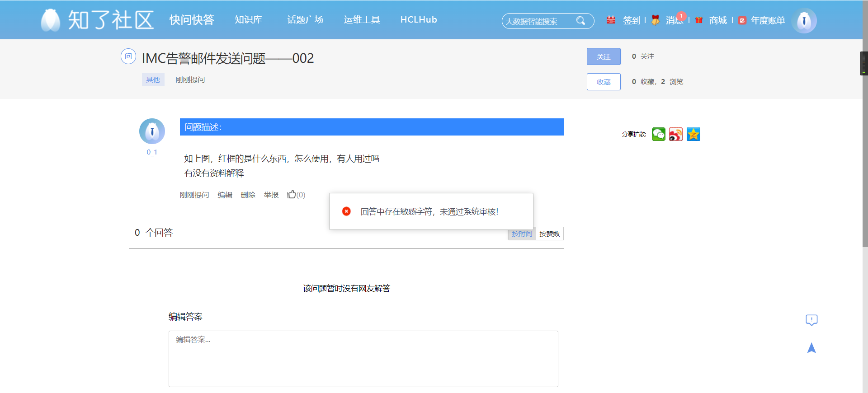The image size is (868, 393).
Task: Open the 话题广场 menu
Action: [x=305, y=20]
